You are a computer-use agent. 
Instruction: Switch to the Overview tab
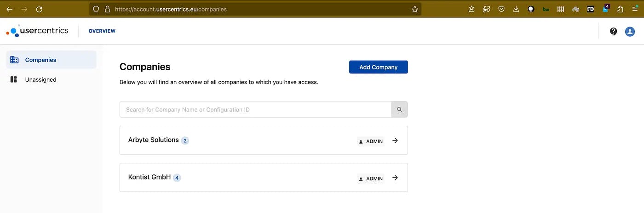(x=102, y=31)
